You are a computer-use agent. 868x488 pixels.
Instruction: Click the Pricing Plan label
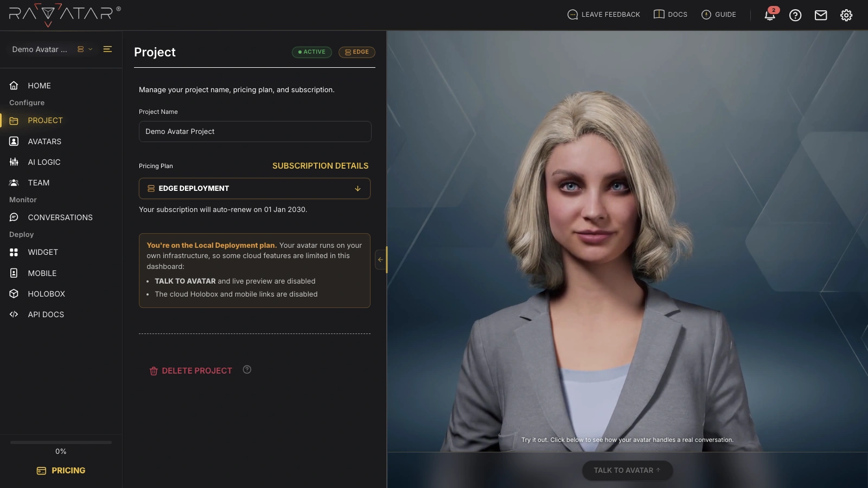[156, 166]
